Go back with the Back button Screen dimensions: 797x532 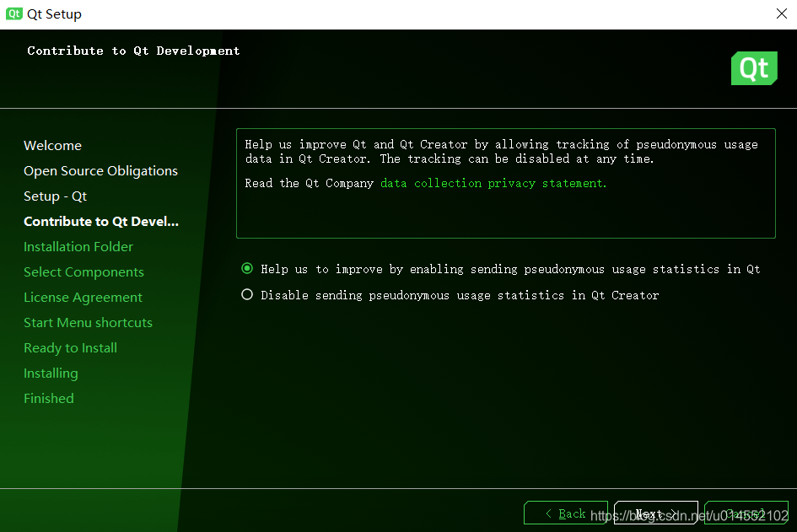pos(566,513)
